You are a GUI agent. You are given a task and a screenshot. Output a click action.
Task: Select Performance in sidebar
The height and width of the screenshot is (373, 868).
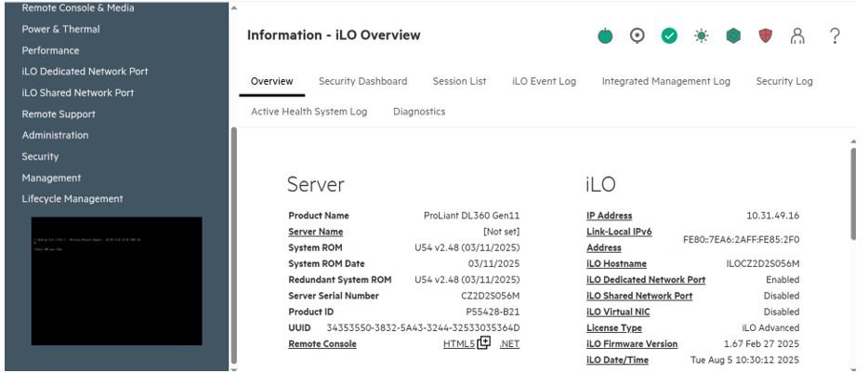coord(50,50)
